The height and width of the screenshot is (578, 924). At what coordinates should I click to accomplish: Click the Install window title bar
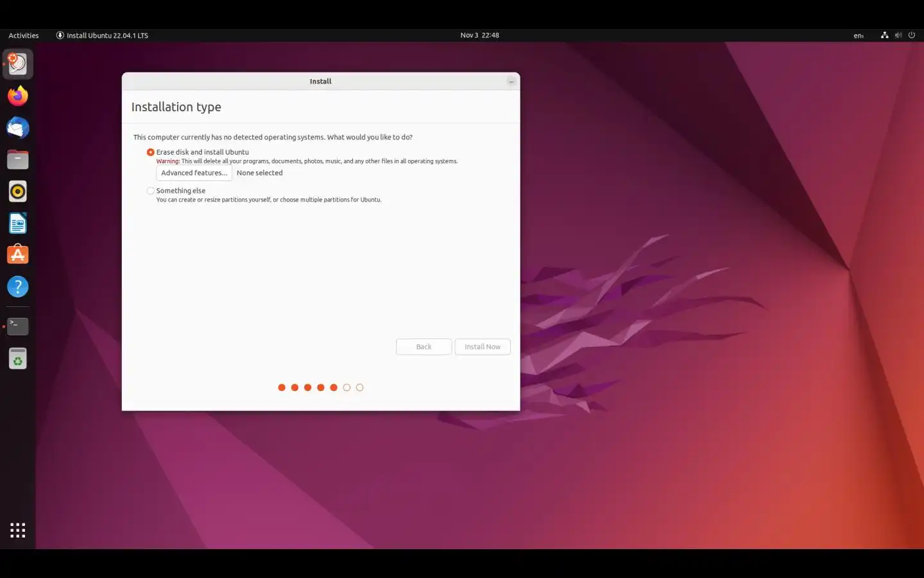tap(320, 82)
